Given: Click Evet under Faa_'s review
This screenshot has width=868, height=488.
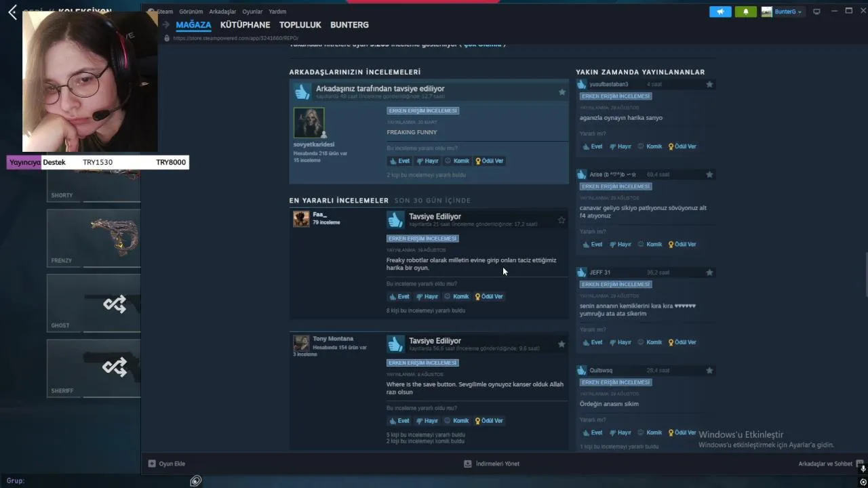Looking at the screenshot, I should tap(399, 297).
